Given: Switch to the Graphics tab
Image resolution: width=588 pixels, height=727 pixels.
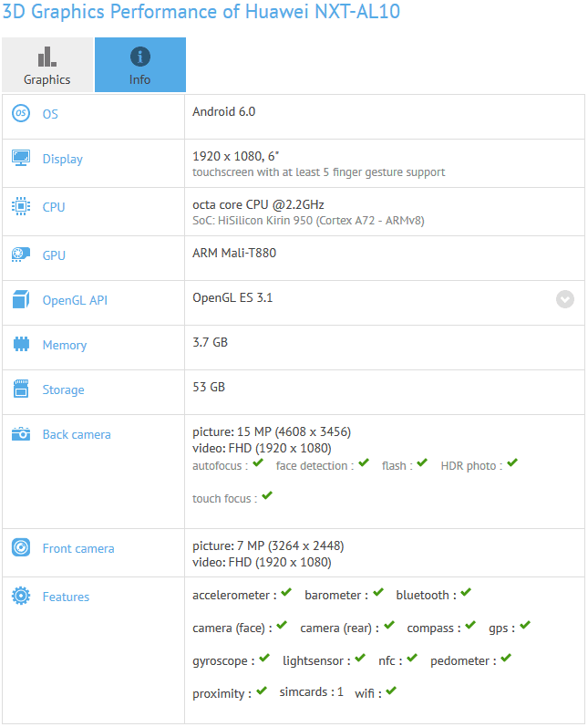Looking at the screenshot, I should pyautogui.click(x=46, y=65).
